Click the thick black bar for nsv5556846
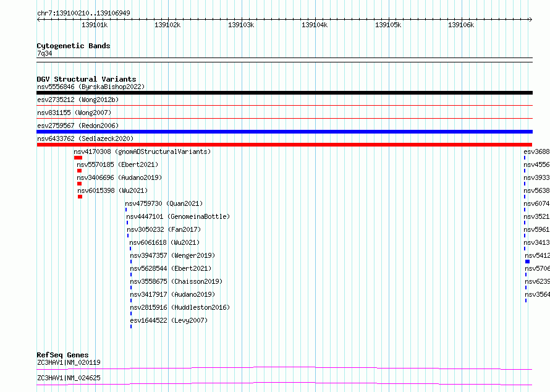Viewport: 550px width, 392px height. (x=284, y=93)
